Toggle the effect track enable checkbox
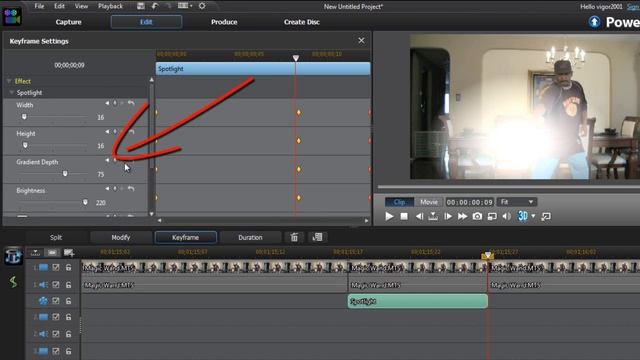 tap(56, 301)
